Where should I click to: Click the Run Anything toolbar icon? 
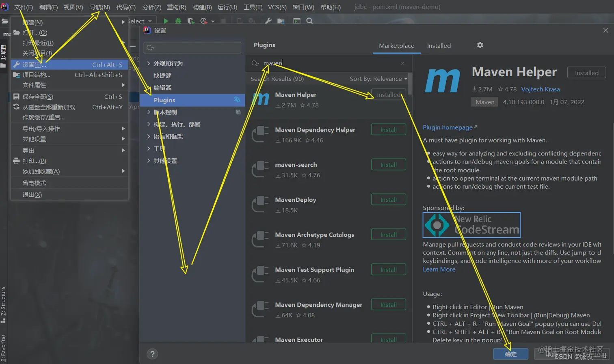(297, 21)
